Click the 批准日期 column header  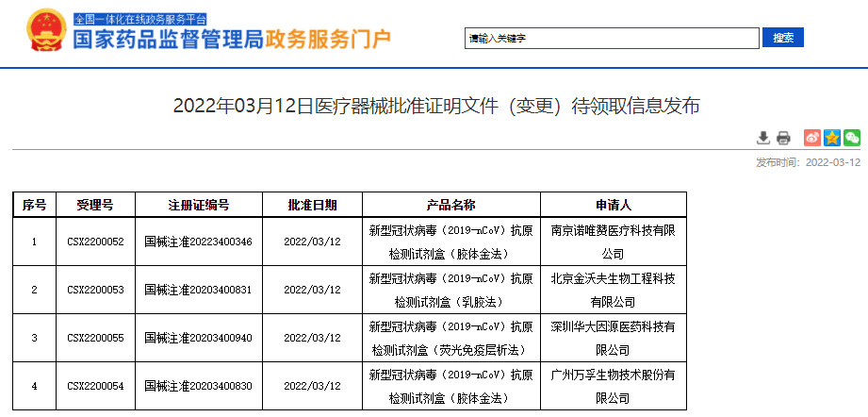pos(312,205)
